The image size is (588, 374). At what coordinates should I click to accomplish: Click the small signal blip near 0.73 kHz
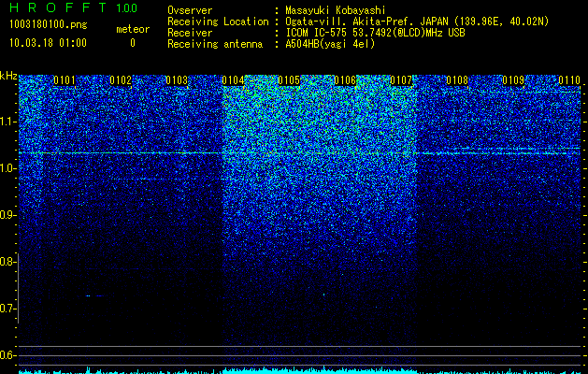[89, 296]
